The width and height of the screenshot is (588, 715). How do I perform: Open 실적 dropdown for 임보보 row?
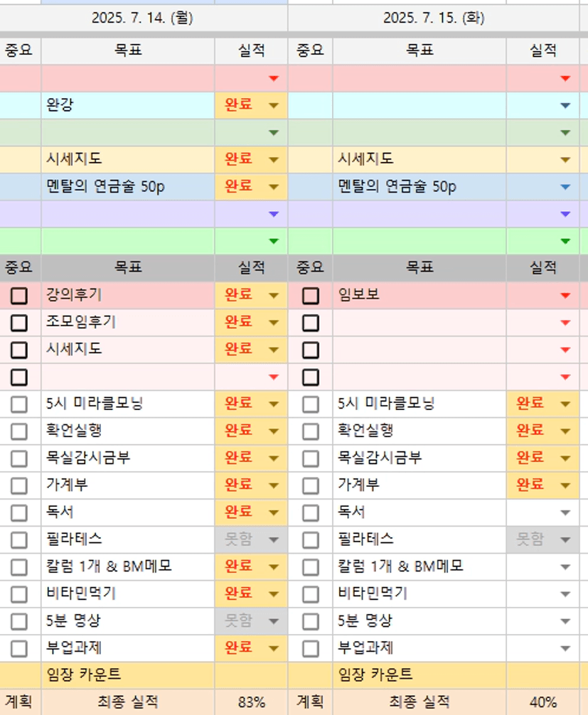[565, 296]
